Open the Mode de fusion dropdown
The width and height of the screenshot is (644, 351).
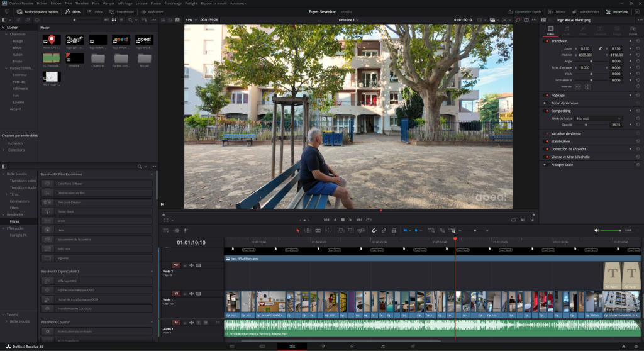598,118
